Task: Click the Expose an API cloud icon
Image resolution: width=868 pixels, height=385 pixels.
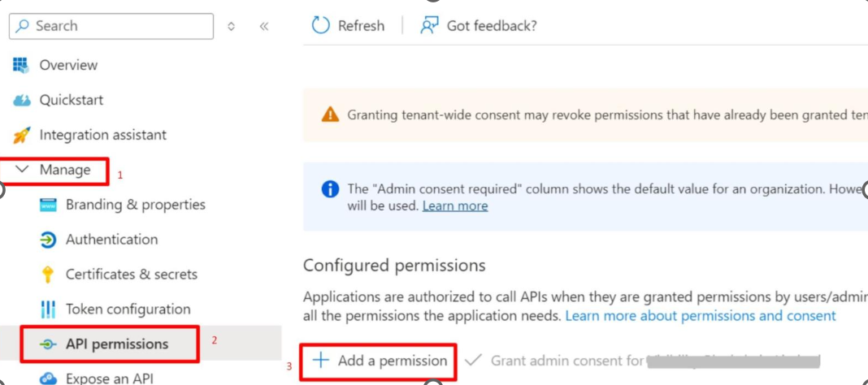Action: (x=48, y=378)
